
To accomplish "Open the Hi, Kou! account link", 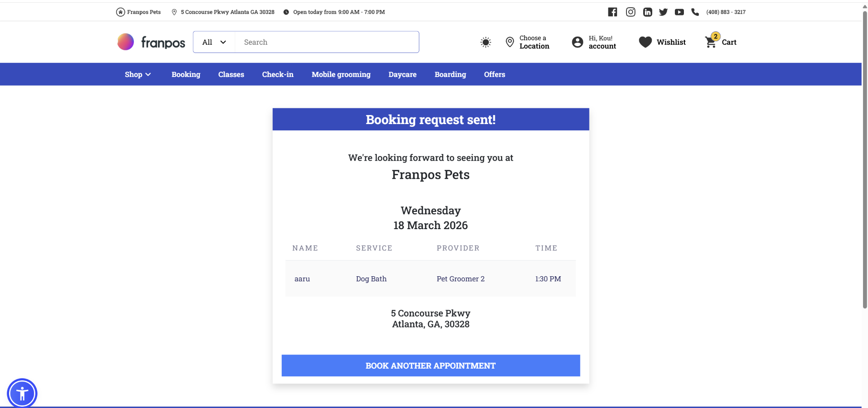I will click(x=594, y=42).
